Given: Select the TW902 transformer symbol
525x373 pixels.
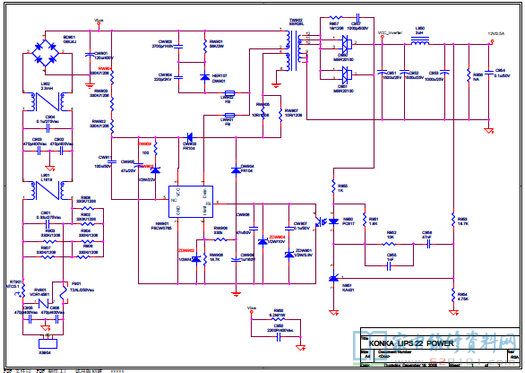Looking at the screenshot, I should coord(293,50).
